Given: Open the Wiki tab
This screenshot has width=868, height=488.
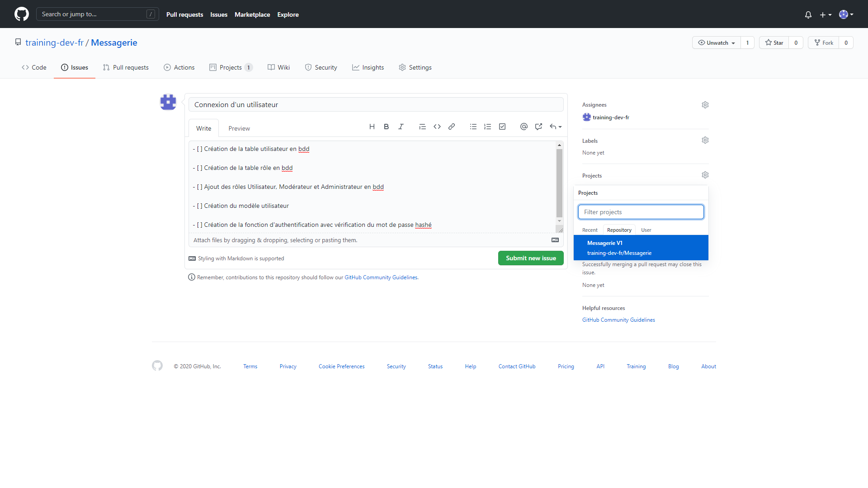Looking at the screenshot, I should tap(278, 67).
